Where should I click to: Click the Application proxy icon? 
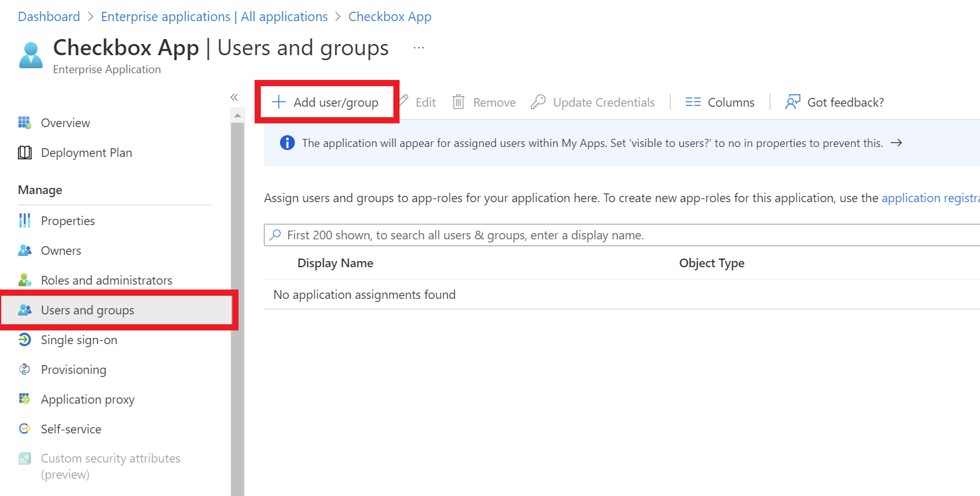point(25,399)
